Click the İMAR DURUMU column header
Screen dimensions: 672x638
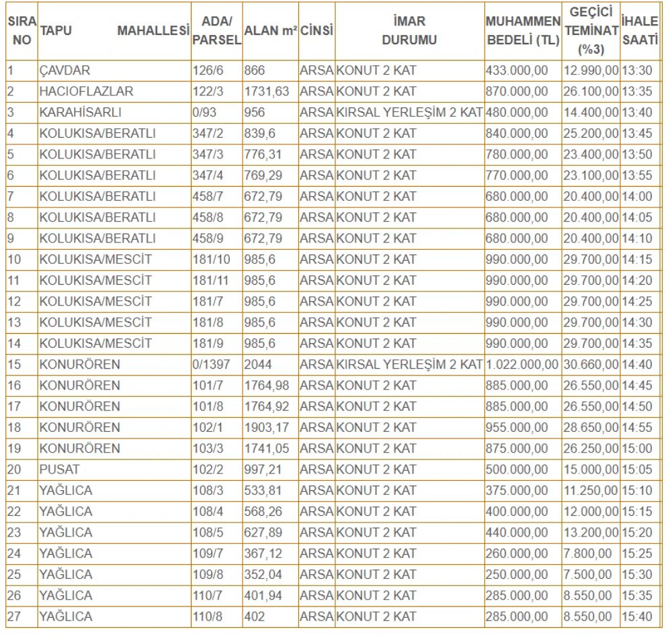point(409,32)
